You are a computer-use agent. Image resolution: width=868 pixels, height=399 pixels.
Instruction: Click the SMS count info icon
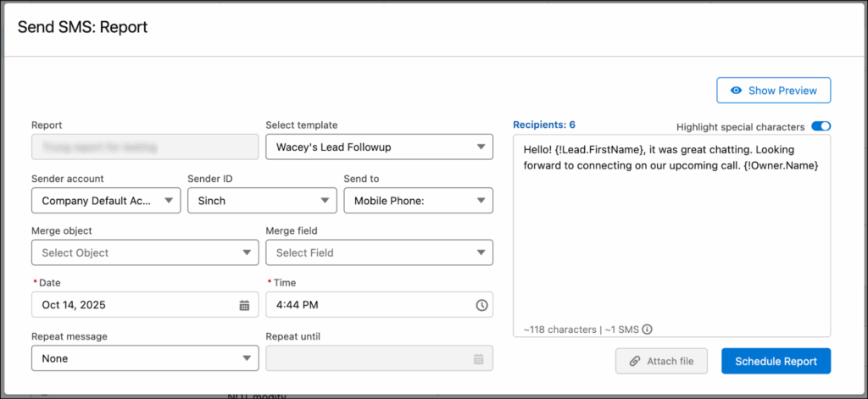tap(647, 330)
